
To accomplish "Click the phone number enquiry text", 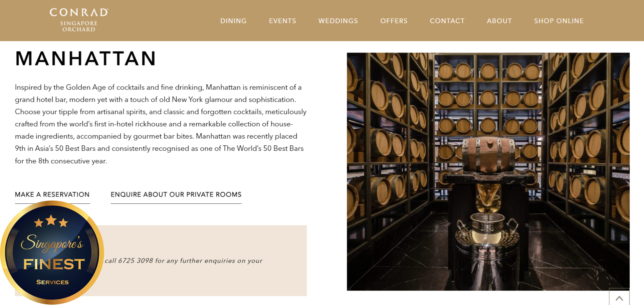I will [x=183, y=261].
